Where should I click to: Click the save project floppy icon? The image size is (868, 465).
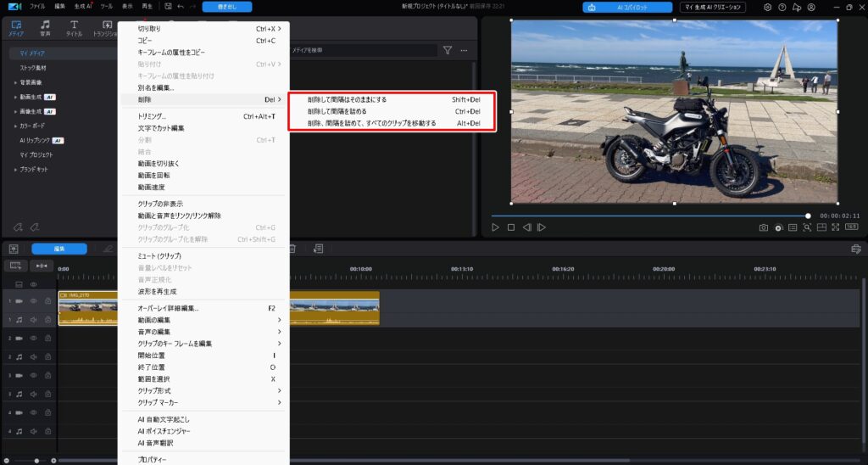[x=169, y=7]
